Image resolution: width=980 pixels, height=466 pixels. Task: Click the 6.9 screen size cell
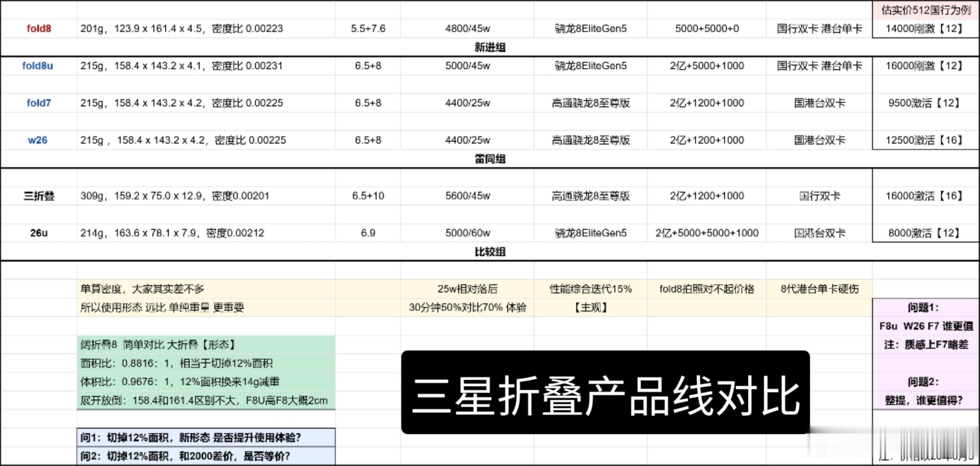pos(368,233)
